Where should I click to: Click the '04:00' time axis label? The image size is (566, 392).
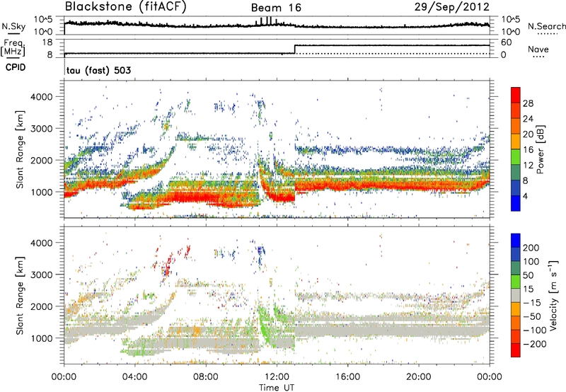click(135, 377)
